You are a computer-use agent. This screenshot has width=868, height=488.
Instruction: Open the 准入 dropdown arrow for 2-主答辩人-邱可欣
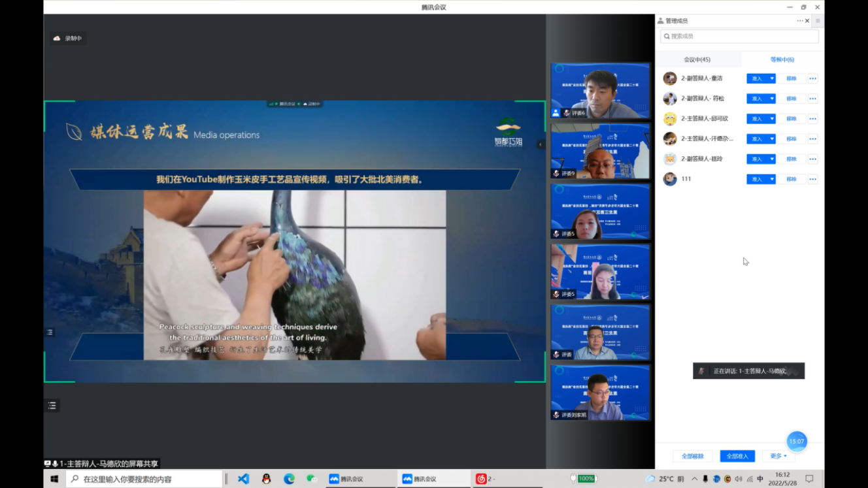pyautogui.click(x=772, y=119)
